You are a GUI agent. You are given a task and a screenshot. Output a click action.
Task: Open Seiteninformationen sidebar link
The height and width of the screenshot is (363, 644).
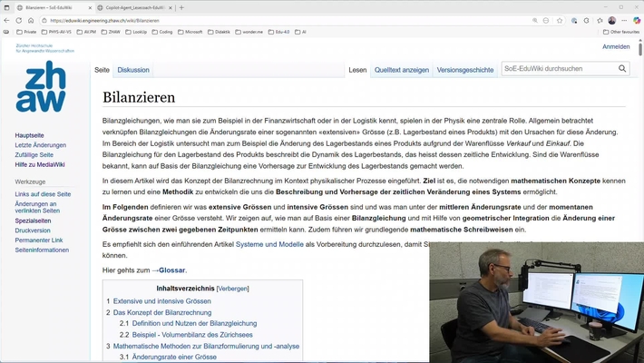(42, 250)
